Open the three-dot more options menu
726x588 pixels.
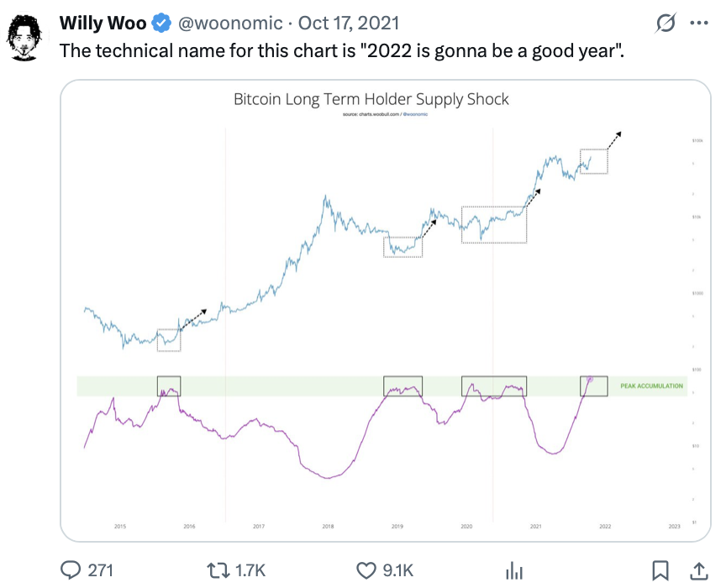[700, 24]
